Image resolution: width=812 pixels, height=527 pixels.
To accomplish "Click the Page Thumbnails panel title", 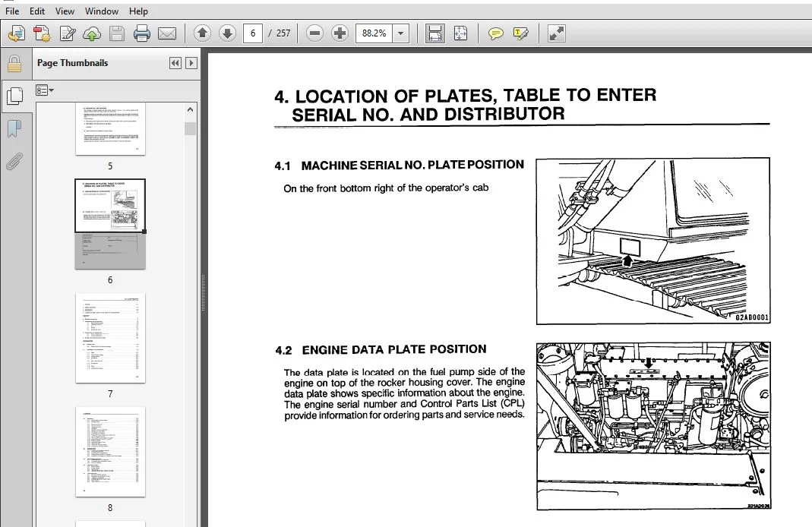I will click(72, 63).
